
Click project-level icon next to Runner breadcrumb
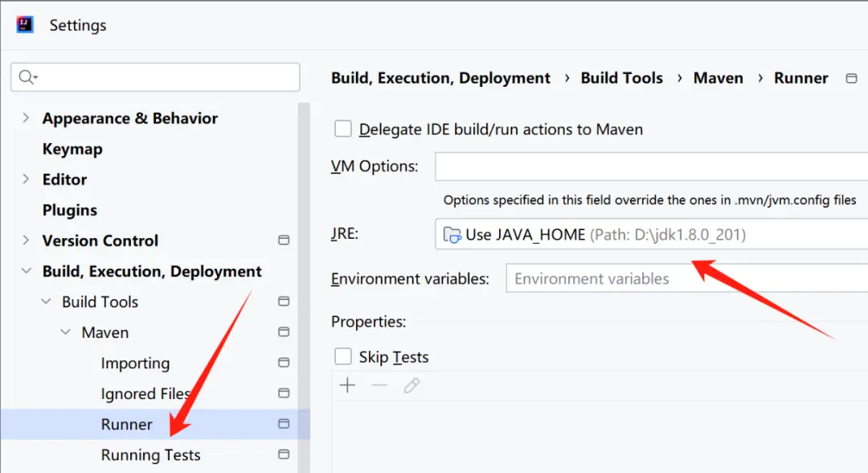(851, 78)
